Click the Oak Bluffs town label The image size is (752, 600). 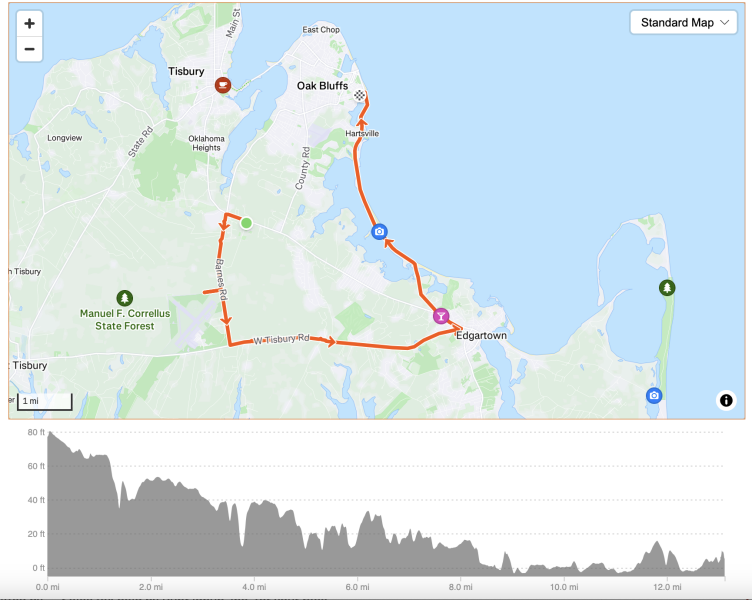322,86
